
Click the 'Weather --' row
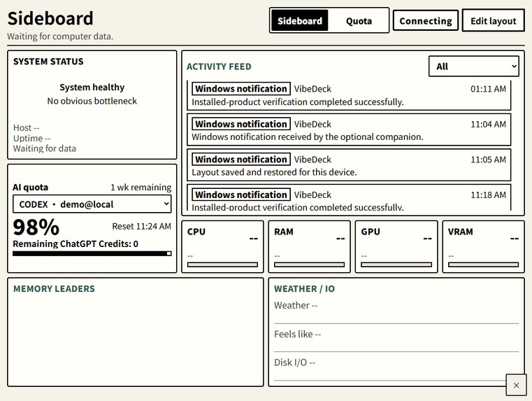[x=396, y=309]
